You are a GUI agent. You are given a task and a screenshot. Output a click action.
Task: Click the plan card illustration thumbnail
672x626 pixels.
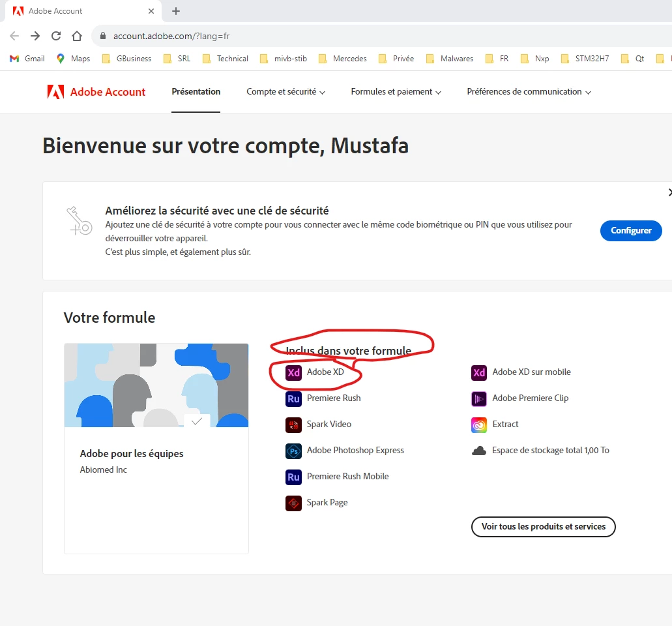(x=156, y=385)
